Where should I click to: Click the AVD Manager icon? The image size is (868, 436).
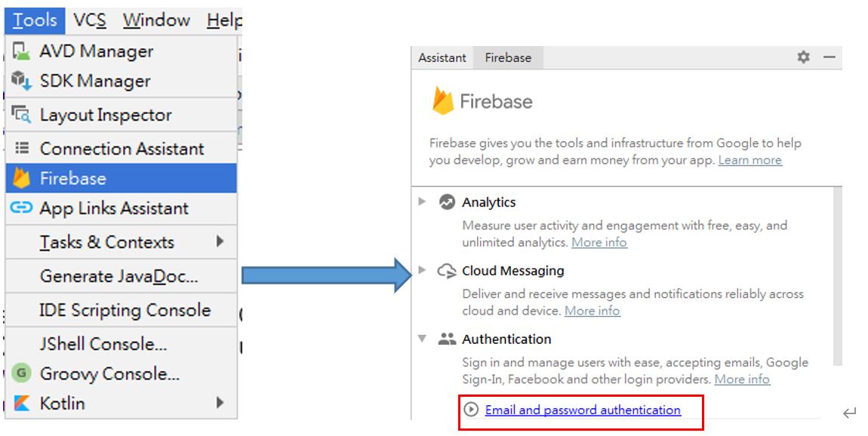pos(21,51)
